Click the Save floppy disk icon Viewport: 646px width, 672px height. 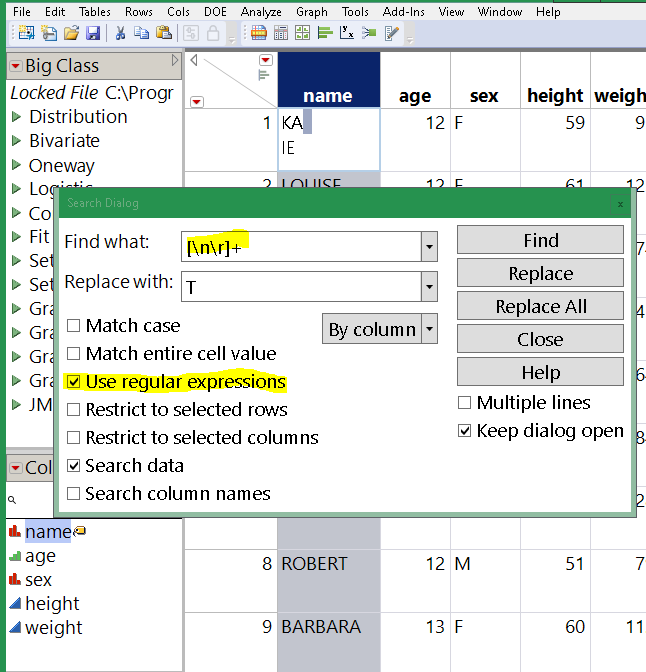93,33
